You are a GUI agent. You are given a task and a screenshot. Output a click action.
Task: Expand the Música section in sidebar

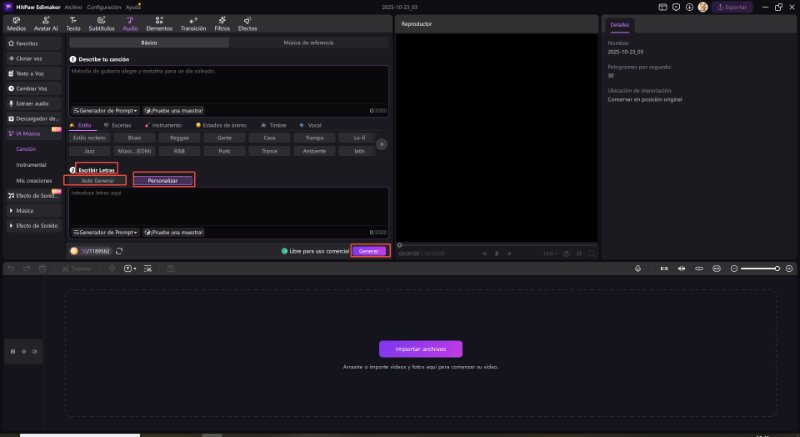pos(25,211)
